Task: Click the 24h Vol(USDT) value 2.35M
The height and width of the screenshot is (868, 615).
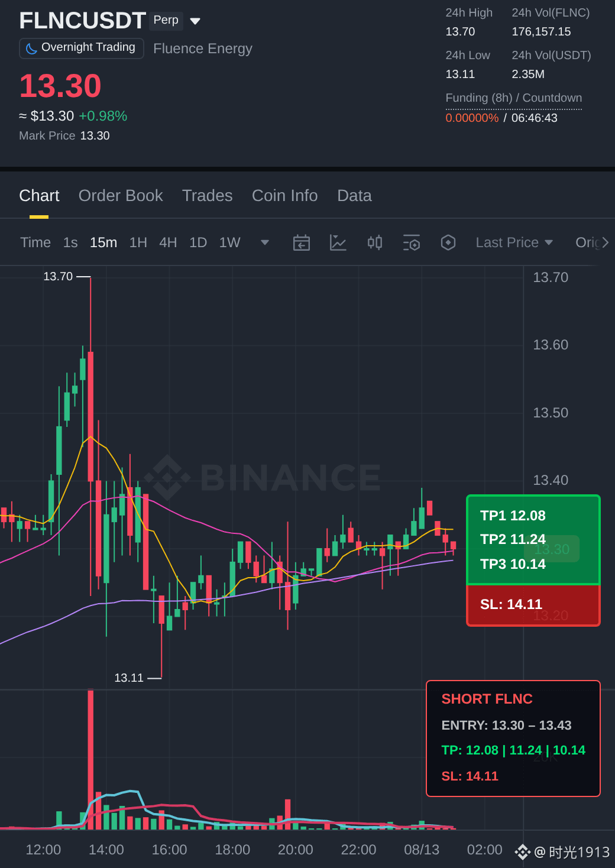Action: (528, 74)
